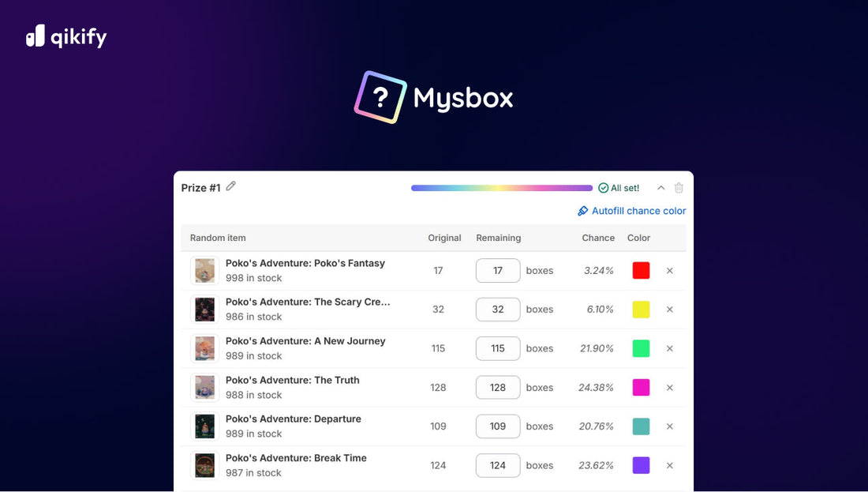This screenshot has height=492, width=868.
Task: Click the 24.38% chance value
Action: click(596, 388)
